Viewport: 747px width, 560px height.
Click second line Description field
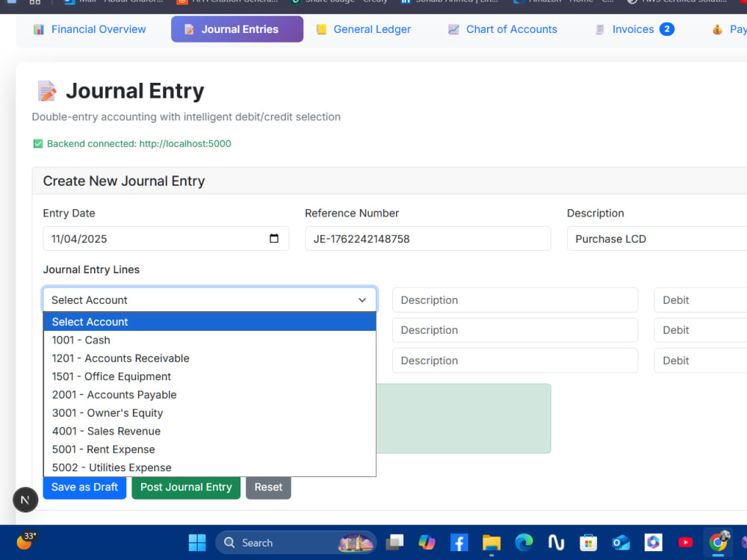click(515, 330)
